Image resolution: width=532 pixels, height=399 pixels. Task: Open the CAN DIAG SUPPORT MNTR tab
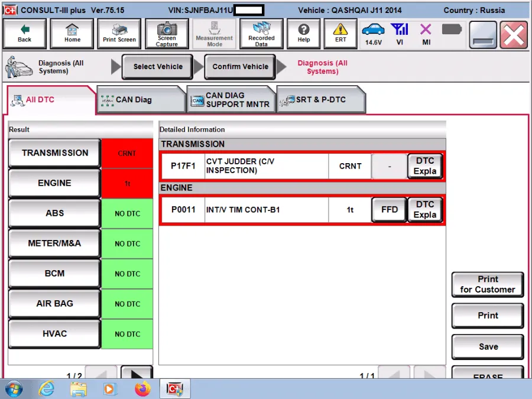231,100
